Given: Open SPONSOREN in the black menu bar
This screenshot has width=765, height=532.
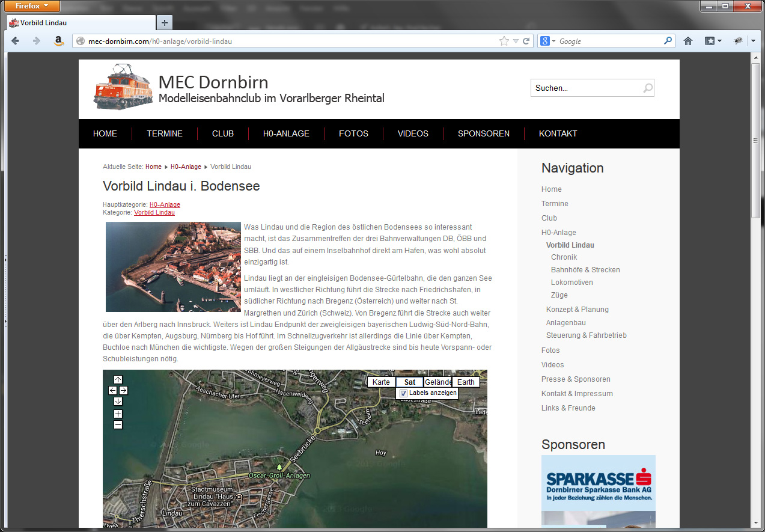Looking at the screenshot, I should coord(484,133).
